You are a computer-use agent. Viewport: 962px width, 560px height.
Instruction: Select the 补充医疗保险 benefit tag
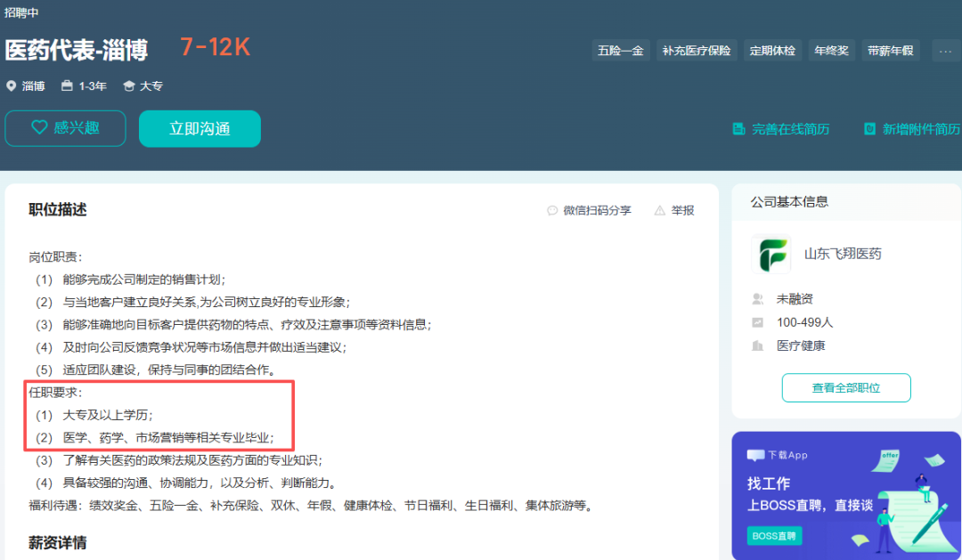[x=697, y=51]
